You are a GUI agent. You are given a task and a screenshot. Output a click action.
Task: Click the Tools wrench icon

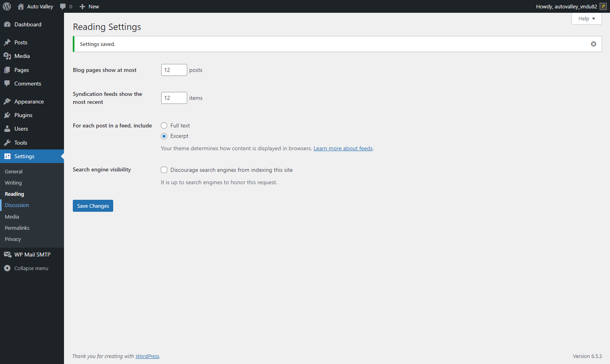point(7,143)
